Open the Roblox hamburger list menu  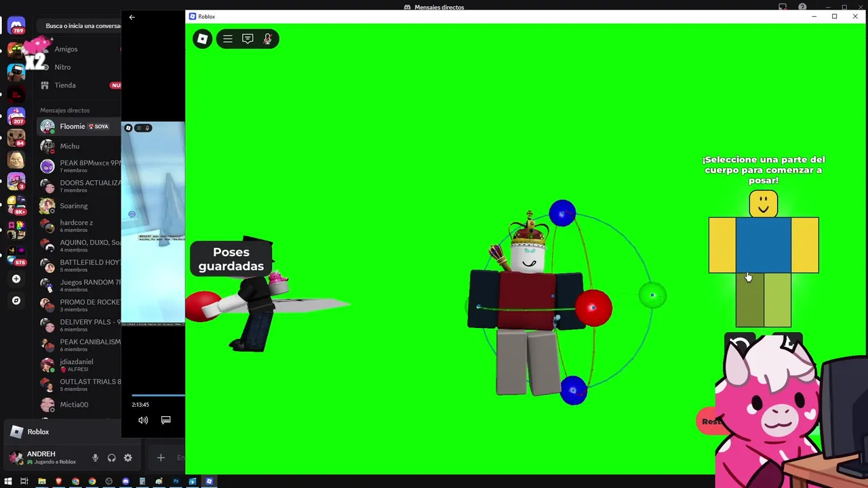[x=228, y=39]
